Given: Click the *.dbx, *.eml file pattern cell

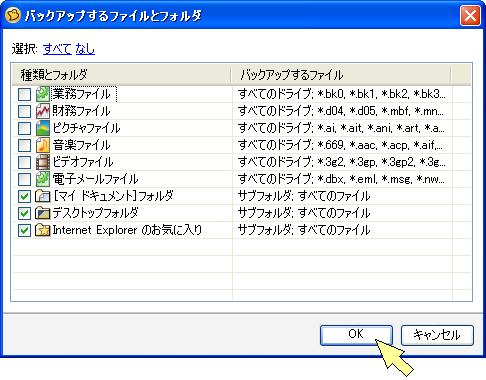Looking at the screenshot, I should (x=341, y=179).
